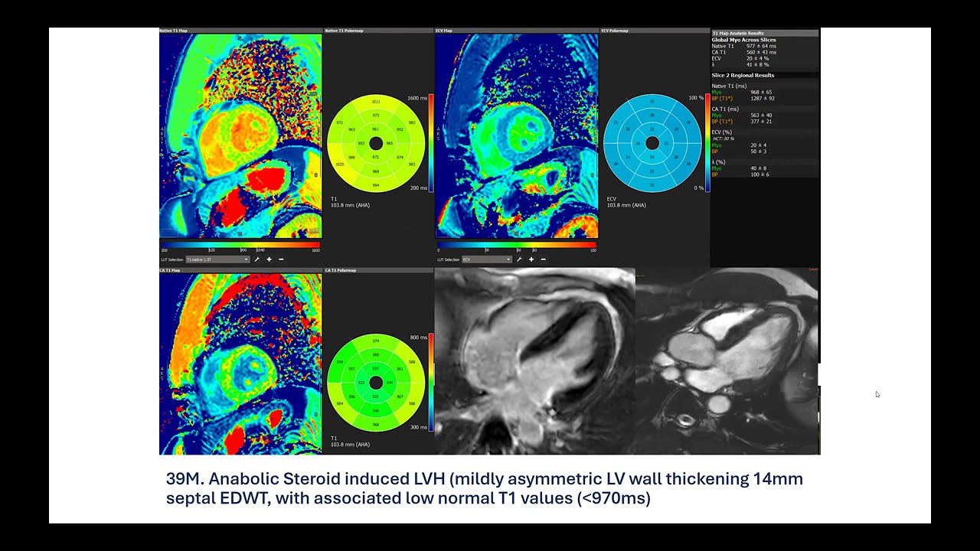Click the wrench icon beside ECV LUT dropdown
Screen dimensions: 980x551
pos(519,259)
